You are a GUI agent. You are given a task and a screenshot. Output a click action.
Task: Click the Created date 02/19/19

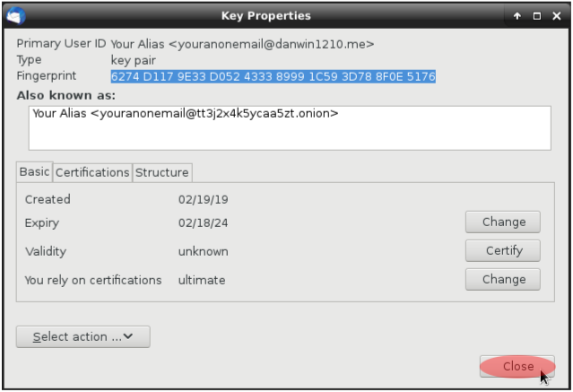click(x=197, y=199)
